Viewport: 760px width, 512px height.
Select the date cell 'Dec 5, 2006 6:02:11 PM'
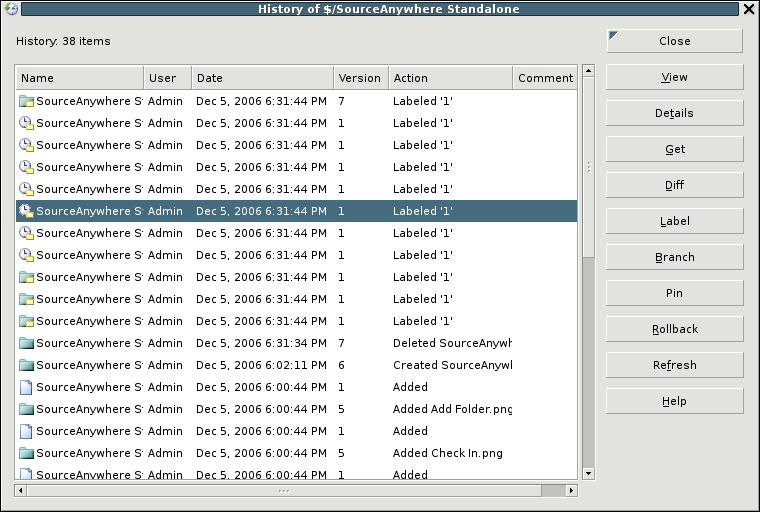(261, 365)
